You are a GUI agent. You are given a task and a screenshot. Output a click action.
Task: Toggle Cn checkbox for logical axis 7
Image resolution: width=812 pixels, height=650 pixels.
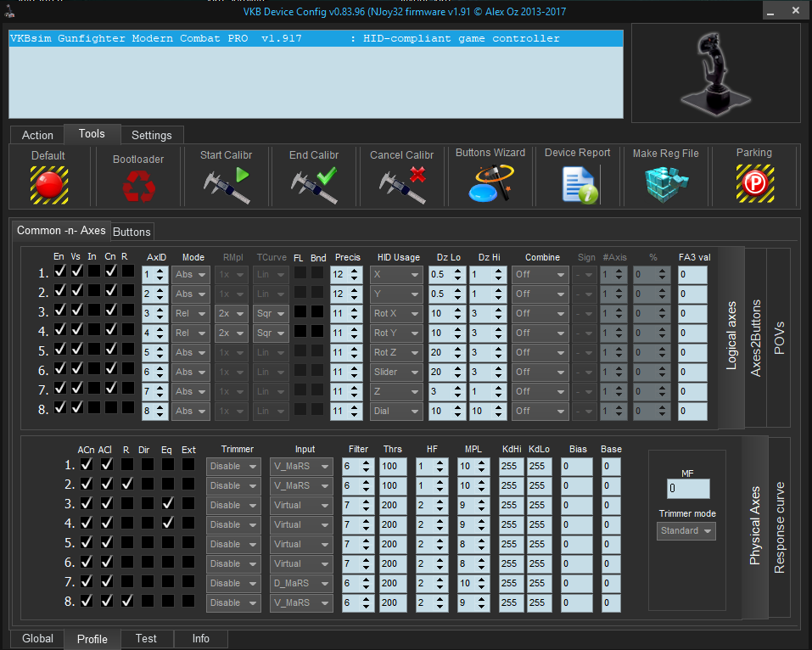111,388
